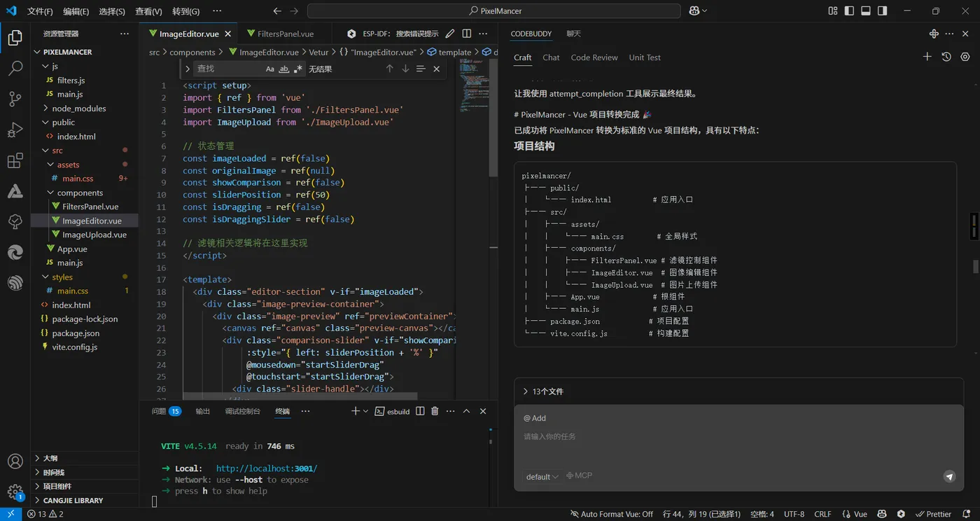
Task: Open the Accounts menu icon
Action: (15, 461)
